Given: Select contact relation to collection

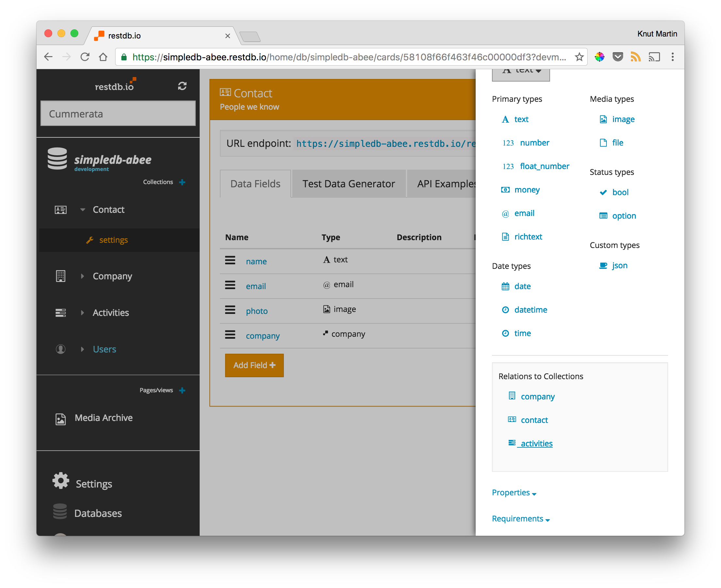Looking at the screenshot, I should click(x=534, y=420).
